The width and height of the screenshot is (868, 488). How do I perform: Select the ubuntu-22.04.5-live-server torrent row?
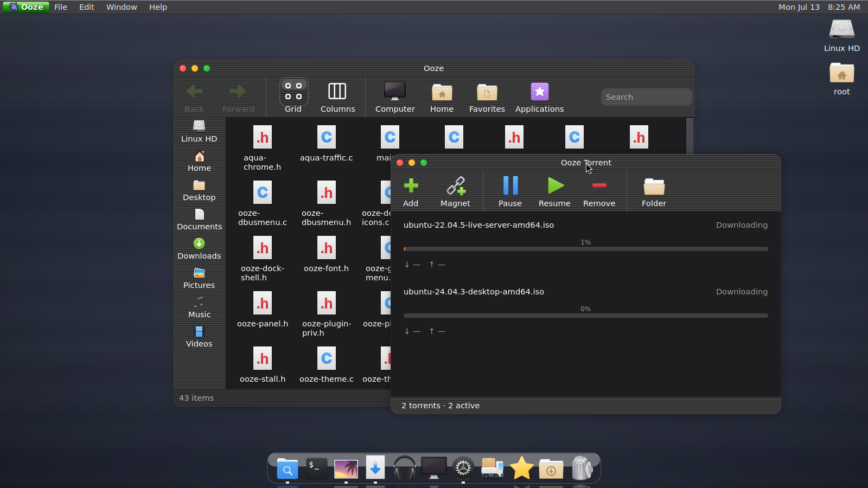coord(585,245)
